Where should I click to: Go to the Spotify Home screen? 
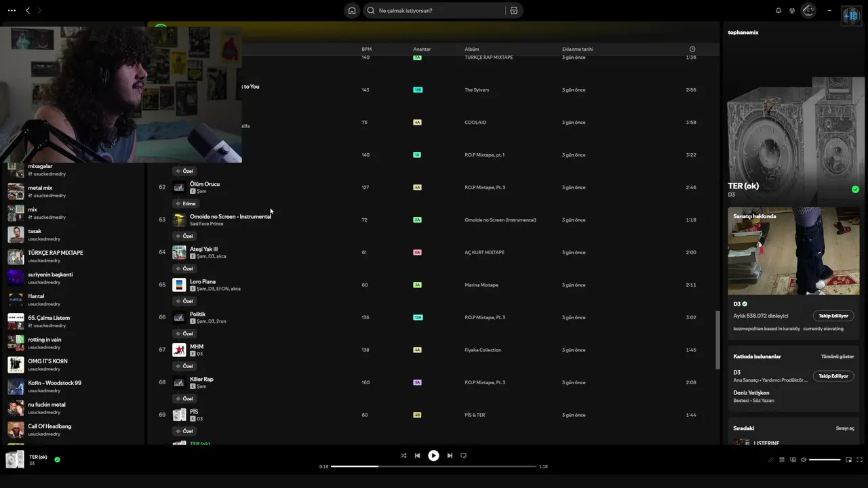click(352, 10)
